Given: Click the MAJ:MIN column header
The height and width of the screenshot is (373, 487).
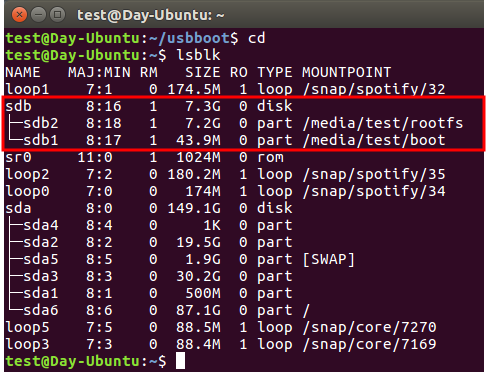Looking at the screenshot, I should pos(99,72).
